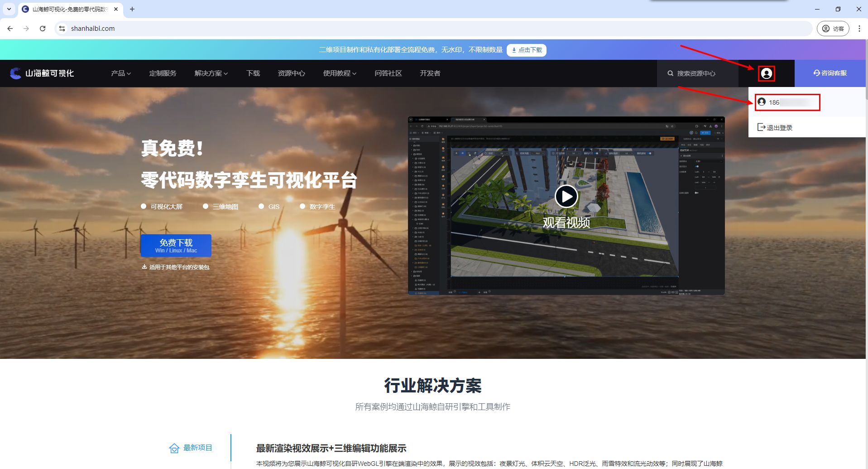Screen dimensions: 868x469
Task: Click the Shanhaijing logo in the navbar
Action: 42,73
